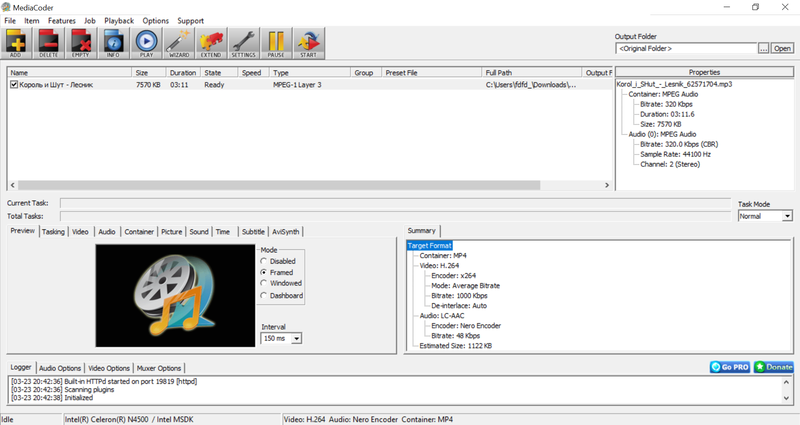The height and width of the screenshot is (425, 800).
Task: Select the Disabled preview mode
Action: [263, 261]
